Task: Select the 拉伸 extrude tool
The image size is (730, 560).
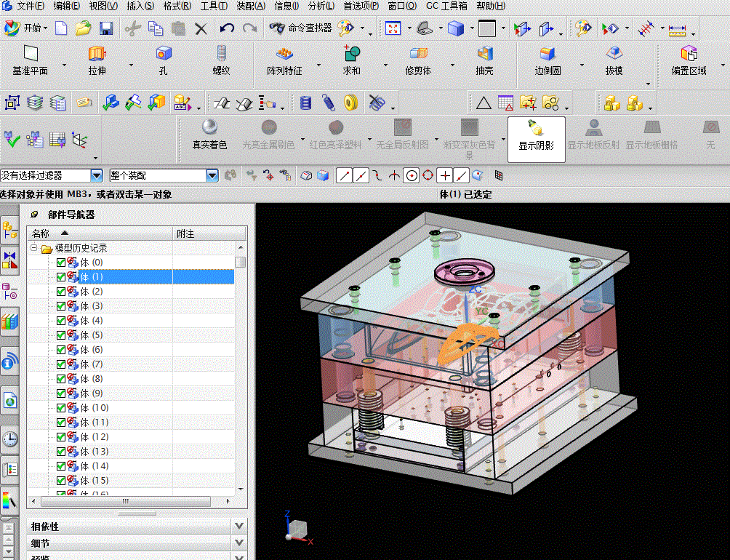Action: click(x=97, y=60)
